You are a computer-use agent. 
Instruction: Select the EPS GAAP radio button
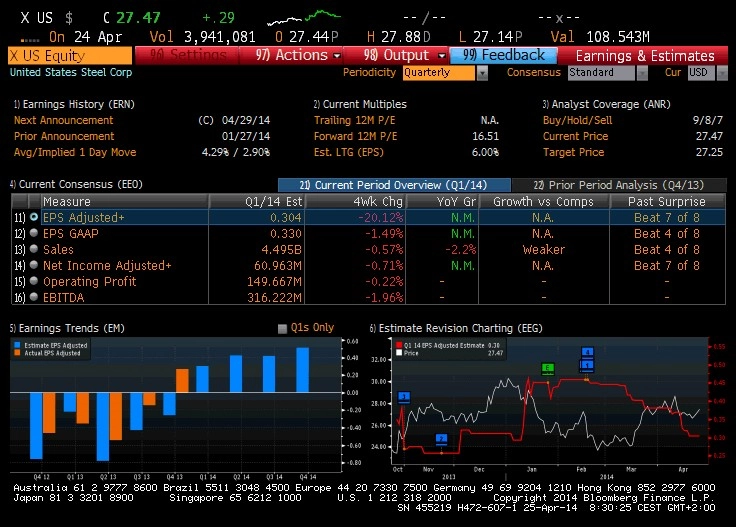click(34, 233)
